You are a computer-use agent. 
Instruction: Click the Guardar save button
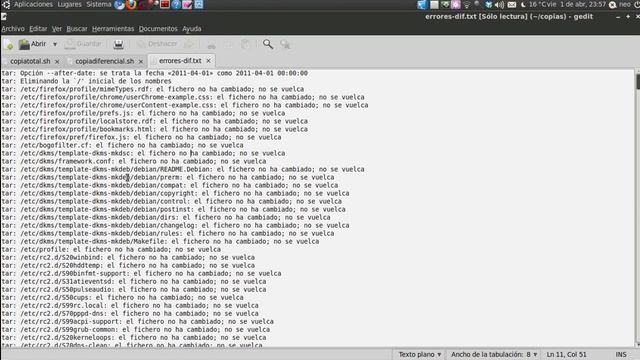[x=83, y=44]
